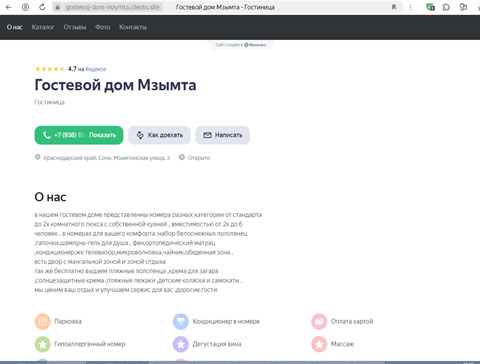Open the 'О нас' navigation tab
The image size is (480, 364).
[15, 27]
